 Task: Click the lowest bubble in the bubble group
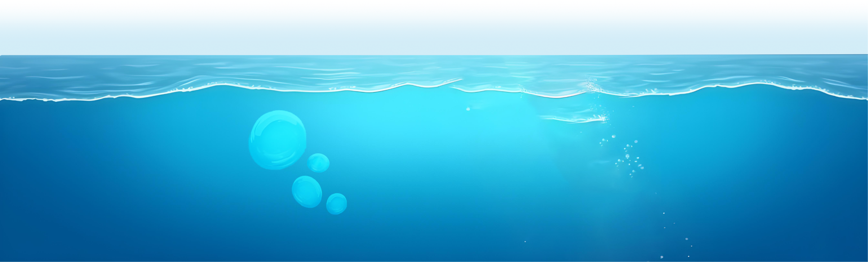click(336, 204)
